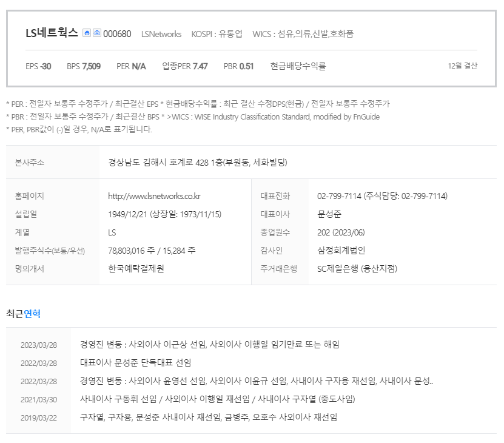Click the stock code 000680

coord(117,34)
